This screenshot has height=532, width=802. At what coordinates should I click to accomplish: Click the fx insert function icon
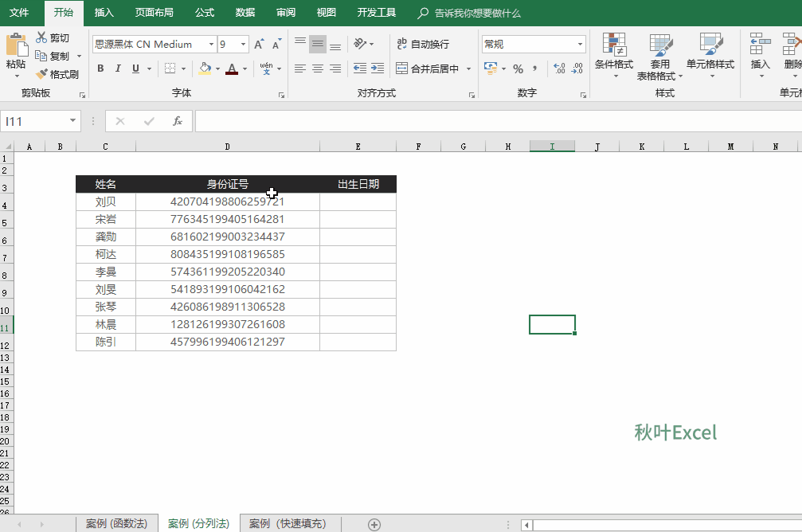[178, 121]
